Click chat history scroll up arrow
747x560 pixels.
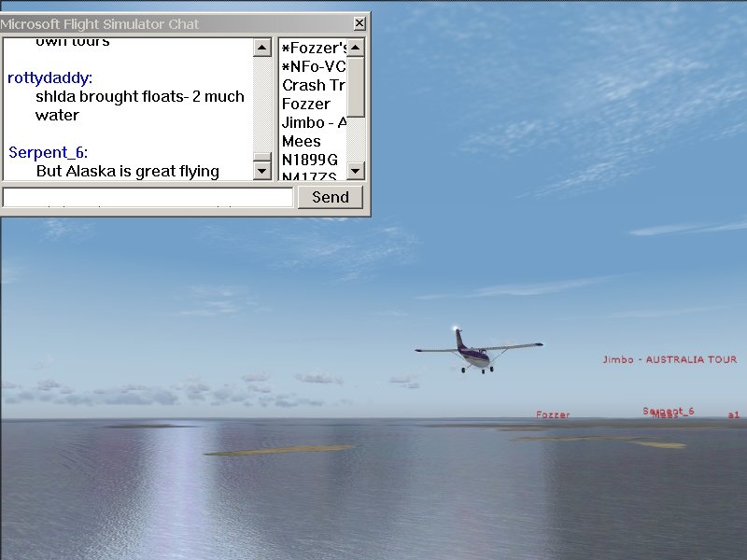click(x=262, y=48)
